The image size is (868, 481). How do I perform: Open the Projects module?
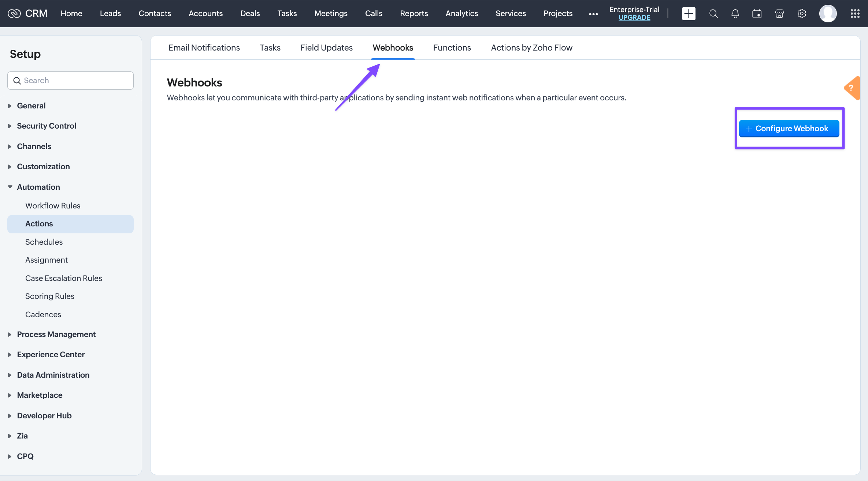point(558,14)
